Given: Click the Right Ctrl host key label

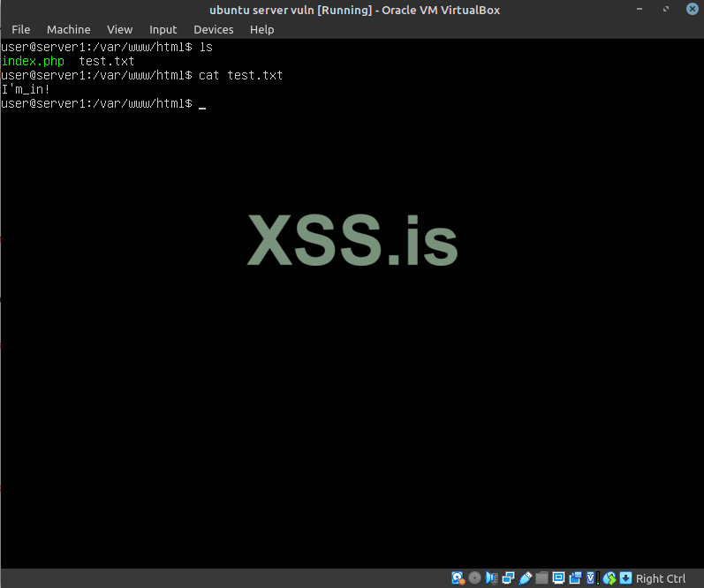Looking at the screenshot, I should tap(661, 578).
